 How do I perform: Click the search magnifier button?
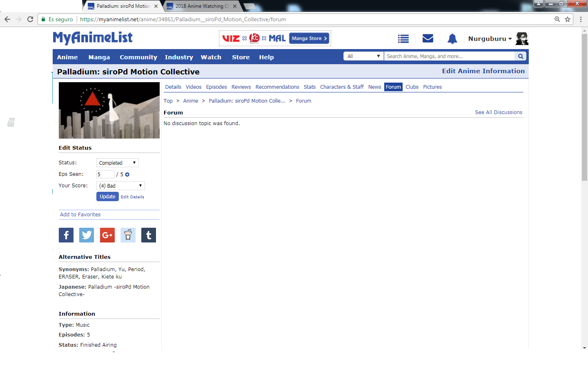[x=521, y=56]
